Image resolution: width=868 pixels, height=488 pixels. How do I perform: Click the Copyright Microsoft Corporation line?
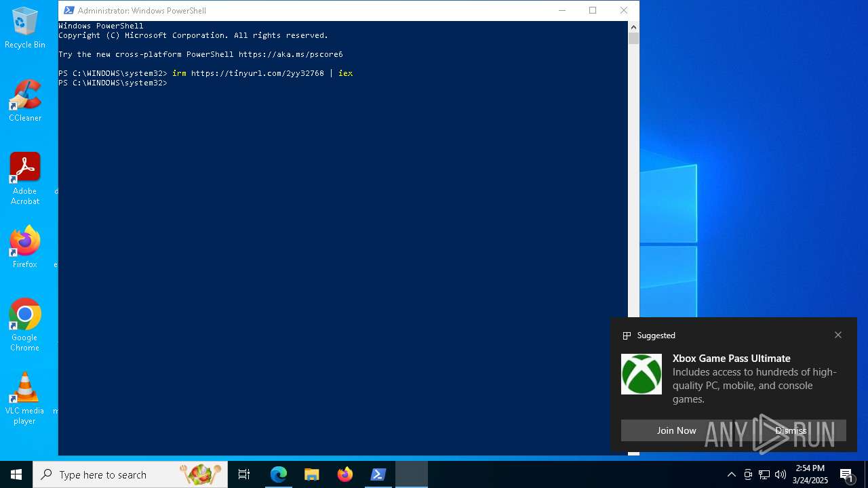click(193, 35)
